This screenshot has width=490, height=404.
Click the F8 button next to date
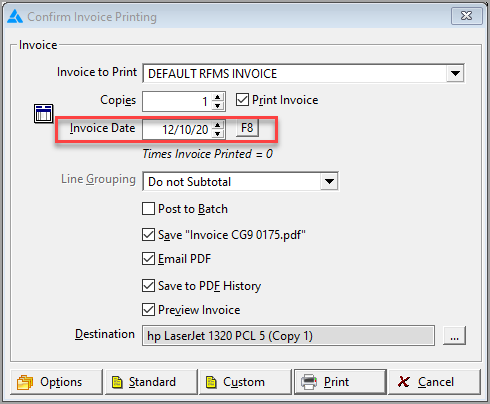[x=247, y=128]
